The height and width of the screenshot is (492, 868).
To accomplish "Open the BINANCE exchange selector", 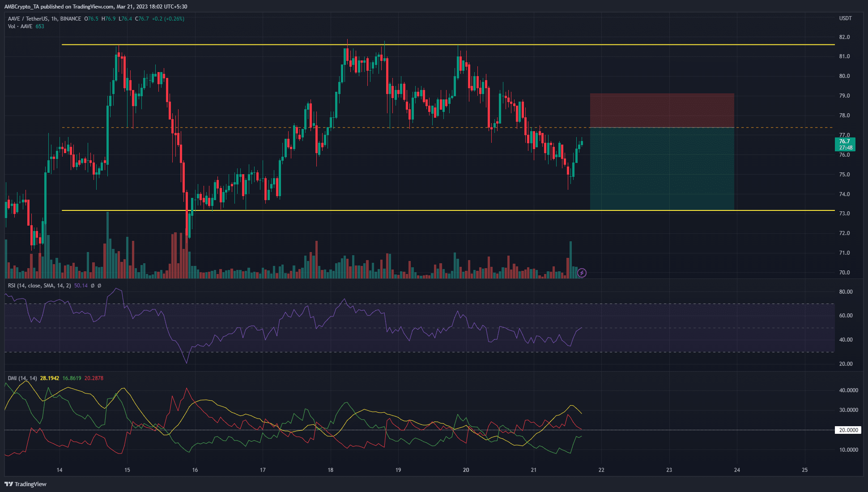I will [x=71, y=19].
